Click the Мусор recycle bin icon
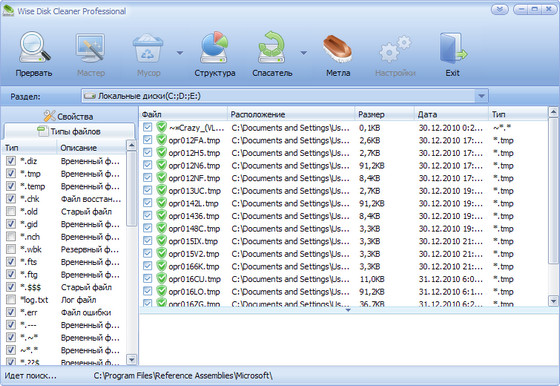 148,47
